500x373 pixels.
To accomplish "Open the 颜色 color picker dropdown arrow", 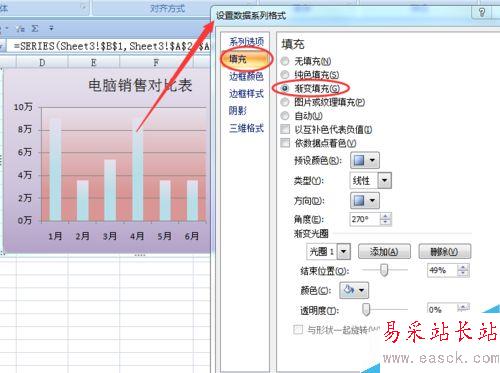I will 362,290.
